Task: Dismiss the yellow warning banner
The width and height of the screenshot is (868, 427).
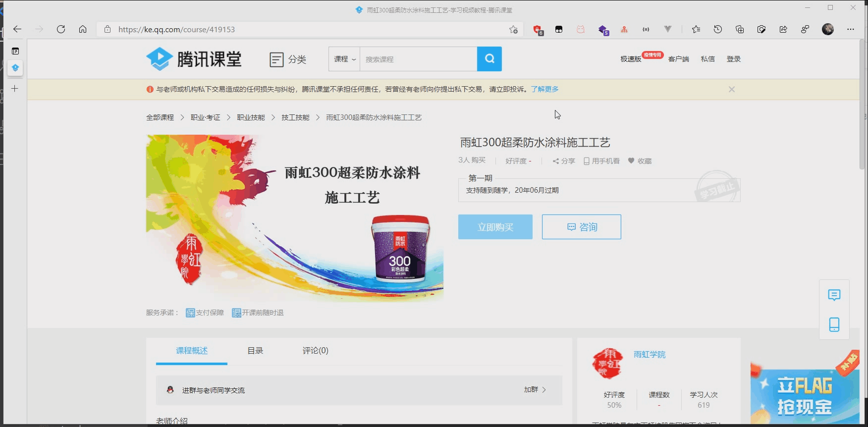Action: 732,89
